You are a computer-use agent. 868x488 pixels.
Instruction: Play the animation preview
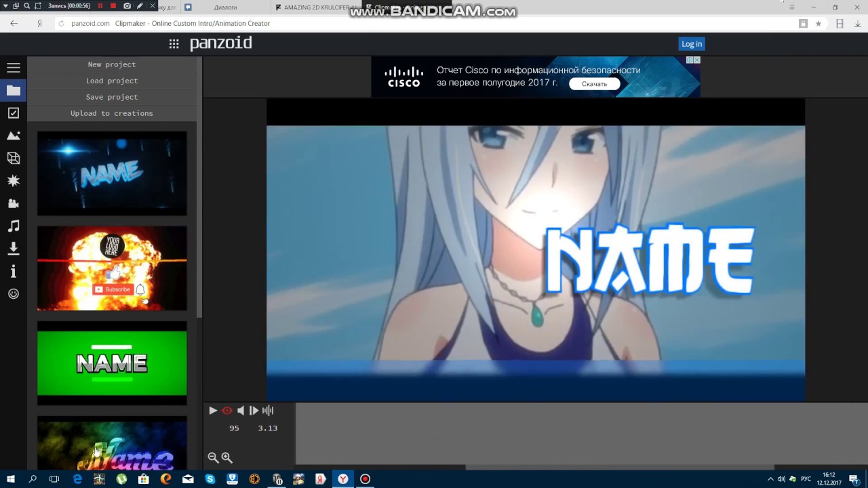tap(213, 410)
